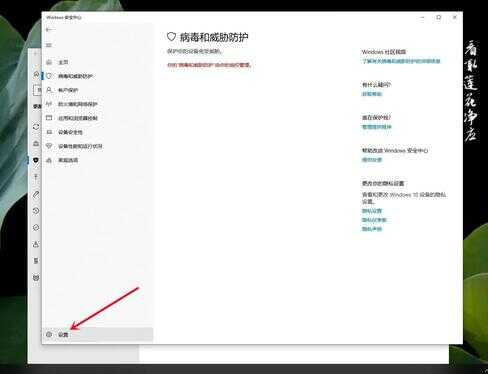The width and height of the screenshot is (488, 374).
Task: Click Find my device icon in Settings window
Action: (36, 244)
